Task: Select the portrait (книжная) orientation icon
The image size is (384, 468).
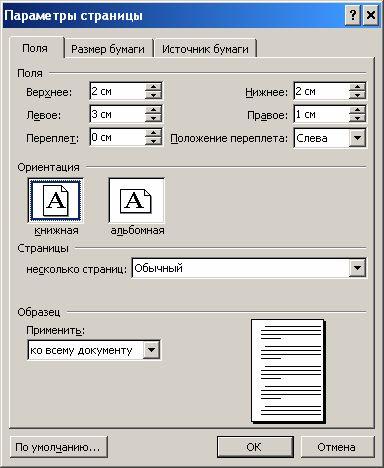Action: coord(55,201)
